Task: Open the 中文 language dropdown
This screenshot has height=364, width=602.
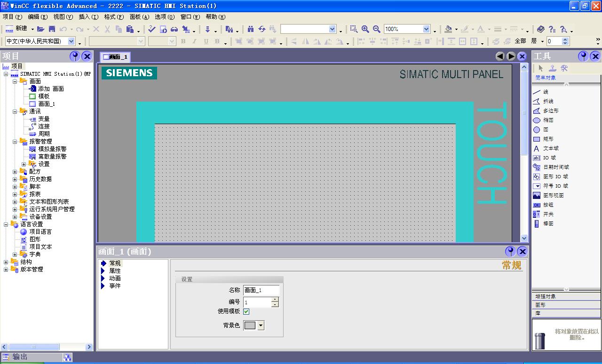Action: coord(71,41)
